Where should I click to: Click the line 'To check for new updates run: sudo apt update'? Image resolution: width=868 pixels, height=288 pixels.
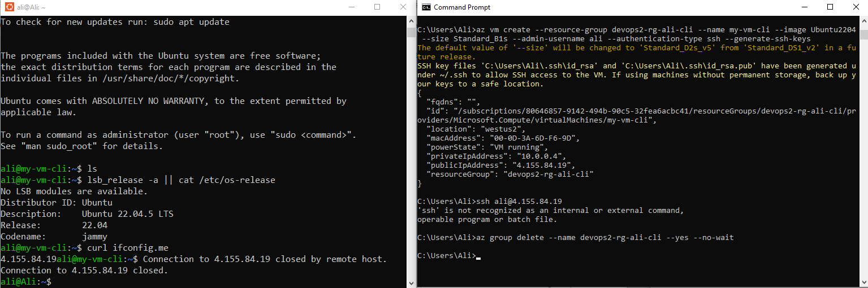click(115, 22)
